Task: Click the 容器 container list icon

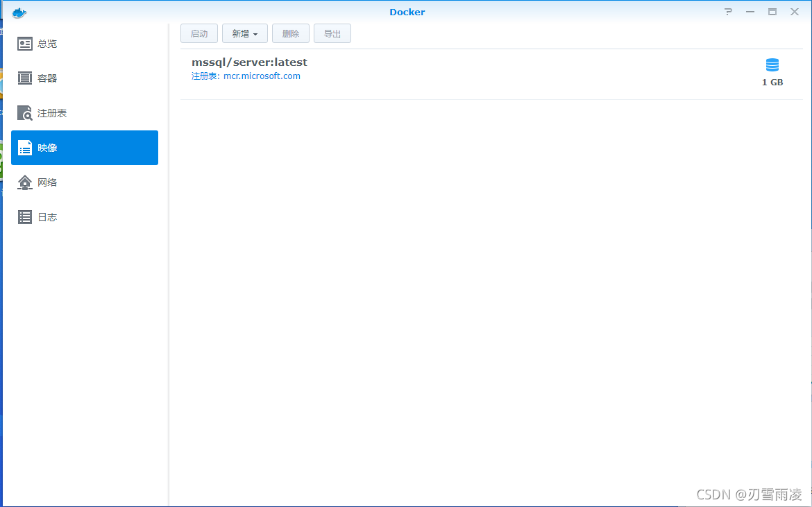Action: click(25, 78)
